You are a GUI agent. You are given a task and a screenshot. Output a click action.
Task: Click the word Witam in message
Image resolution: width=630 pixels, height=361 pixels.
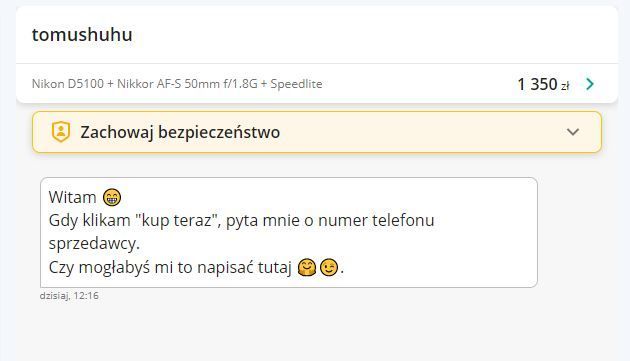click(x=72, y=197)
